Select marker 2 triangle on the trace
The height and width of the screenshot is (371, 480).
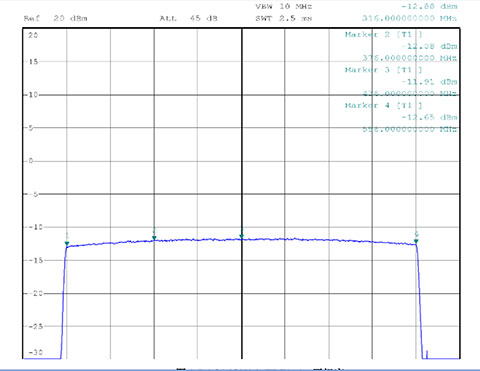pos(154,238)
